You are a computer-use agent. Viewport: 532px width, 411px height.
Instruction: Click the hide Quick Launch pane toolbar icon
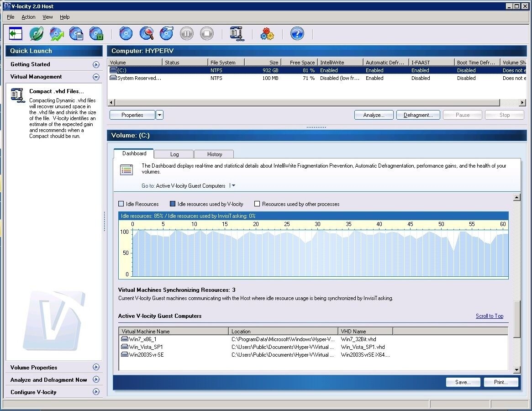click(16, 34)
